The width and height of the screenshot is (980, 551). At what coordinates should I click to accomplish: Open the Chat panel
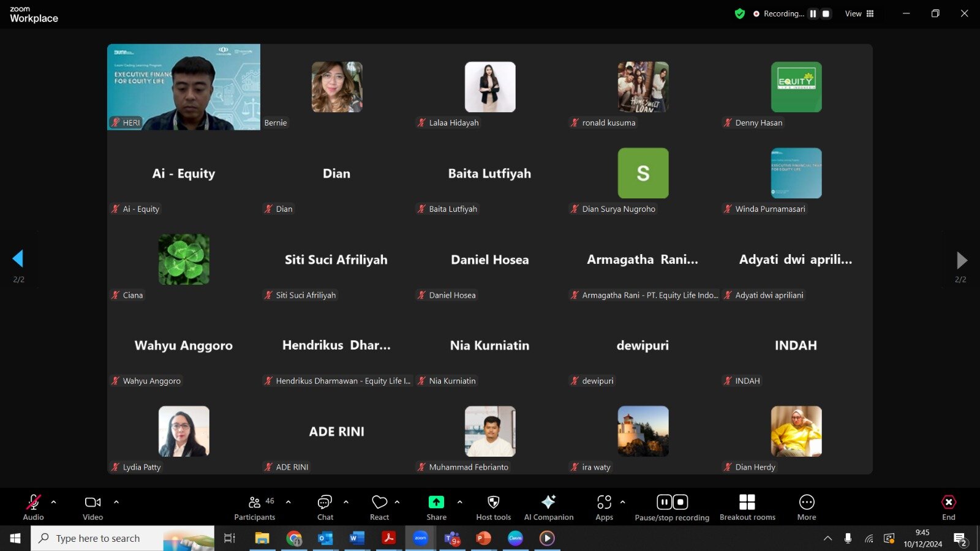(325, 508)
